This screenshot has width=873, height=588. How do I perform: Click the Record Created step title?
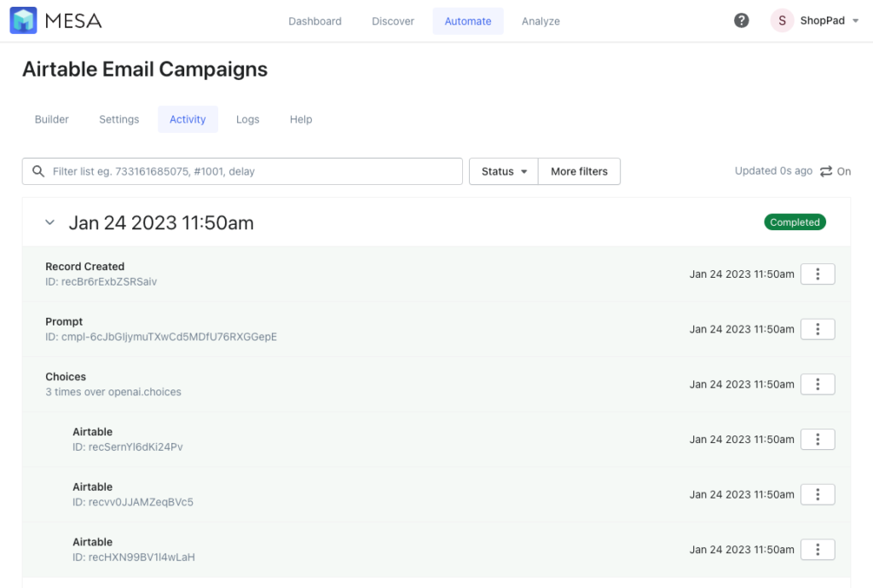(84, 267)
